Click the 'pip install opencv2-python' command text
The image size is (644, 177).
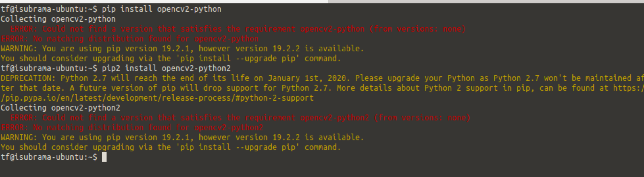[161, 9]
